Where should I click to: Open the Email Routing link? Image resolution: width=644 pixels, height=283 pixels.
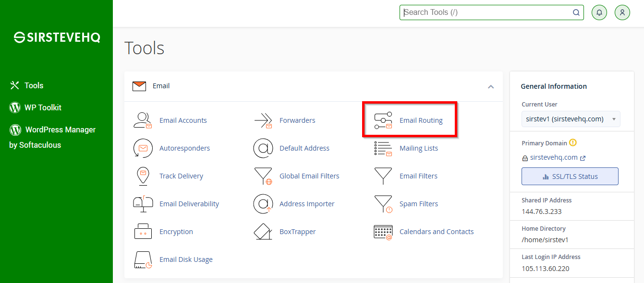point(421,120)
